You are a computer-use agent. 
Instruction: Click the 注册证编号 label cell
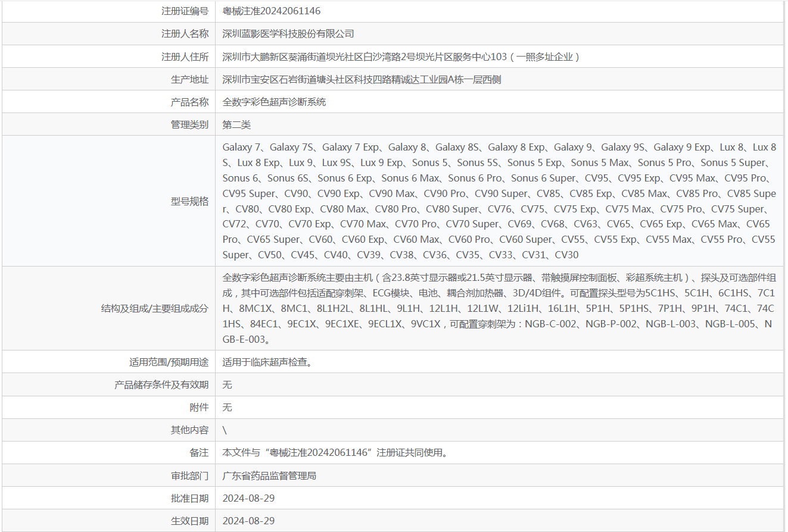(x=185, y=11)
